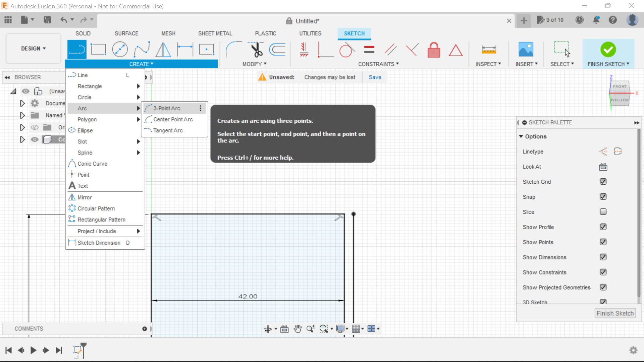The image size is (644, 362).
Task: Select the Offset tool icon
Action: coord(277,50)
